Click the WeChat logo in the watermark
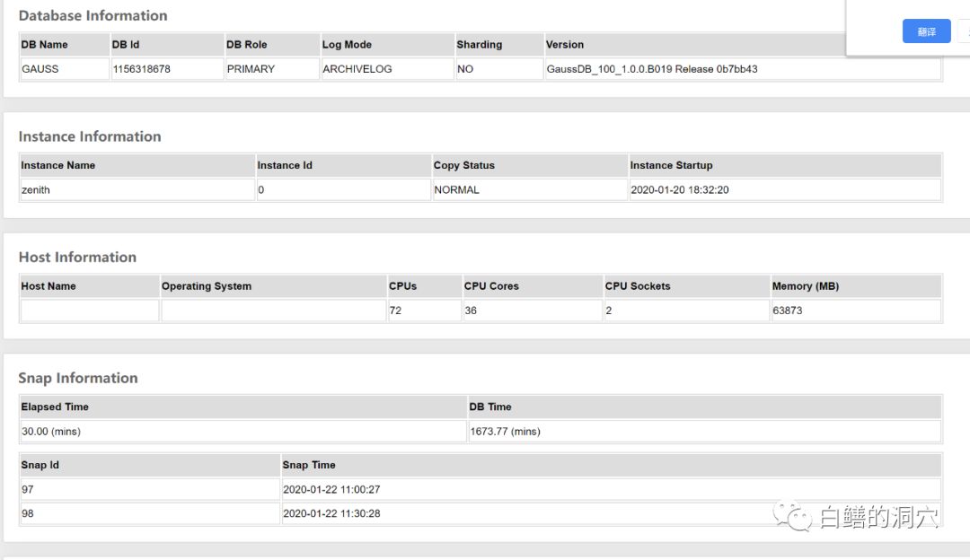The height and width of the screenshot is (560, 970). pyautogui.click(x=790, y=515)
